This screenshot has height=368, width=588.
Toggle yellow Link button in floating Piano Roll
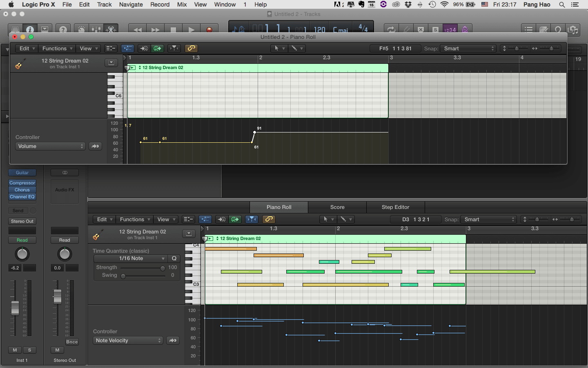[x=191, y=48]
